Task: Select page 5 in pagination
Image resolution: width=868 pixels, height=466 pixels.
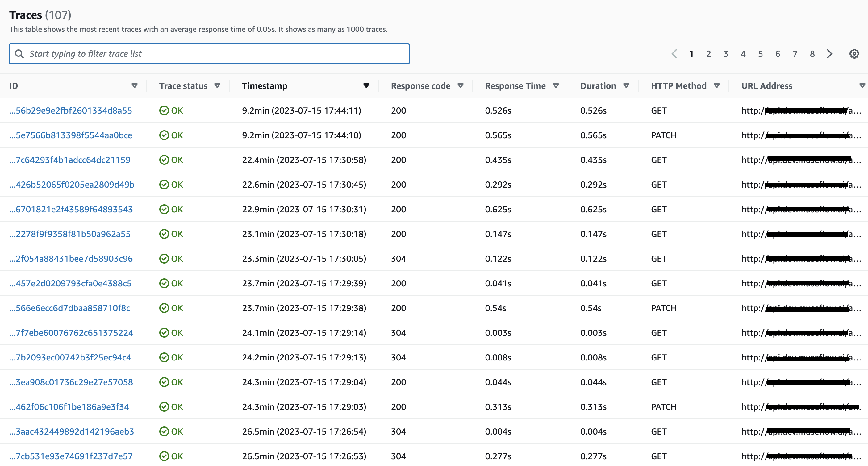Action: tap(760, 54)
